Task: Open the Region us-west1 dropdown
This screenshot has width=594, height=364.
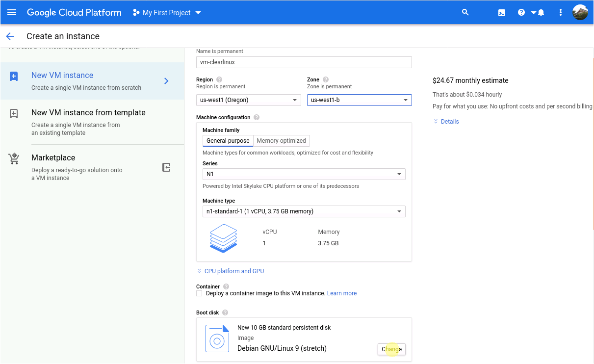Action: click(249, 100)
